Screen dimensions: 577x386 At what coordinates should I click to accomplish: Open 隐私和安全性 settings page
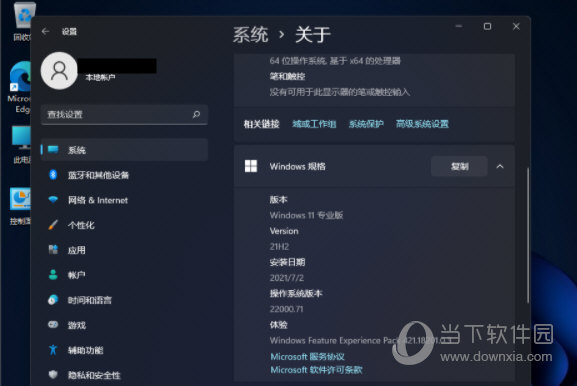pos(124,375)
